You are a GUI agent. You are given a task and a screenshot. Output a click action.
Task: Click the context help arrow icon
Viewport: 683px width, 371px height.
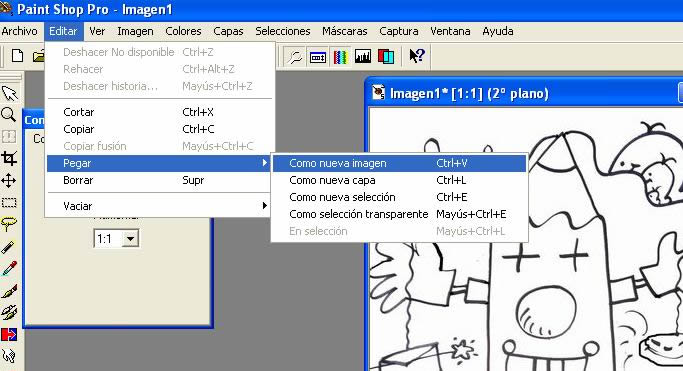pos(417,56)
